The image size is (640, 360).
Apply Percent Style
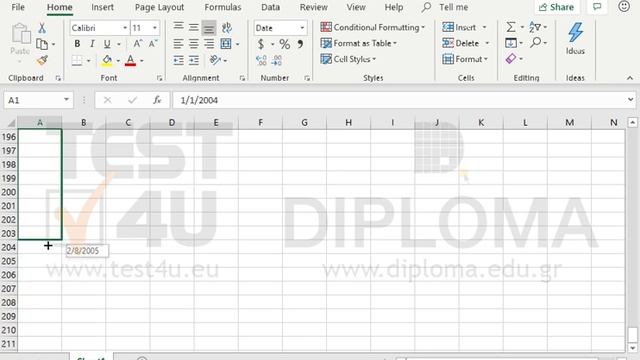(284, 44)
